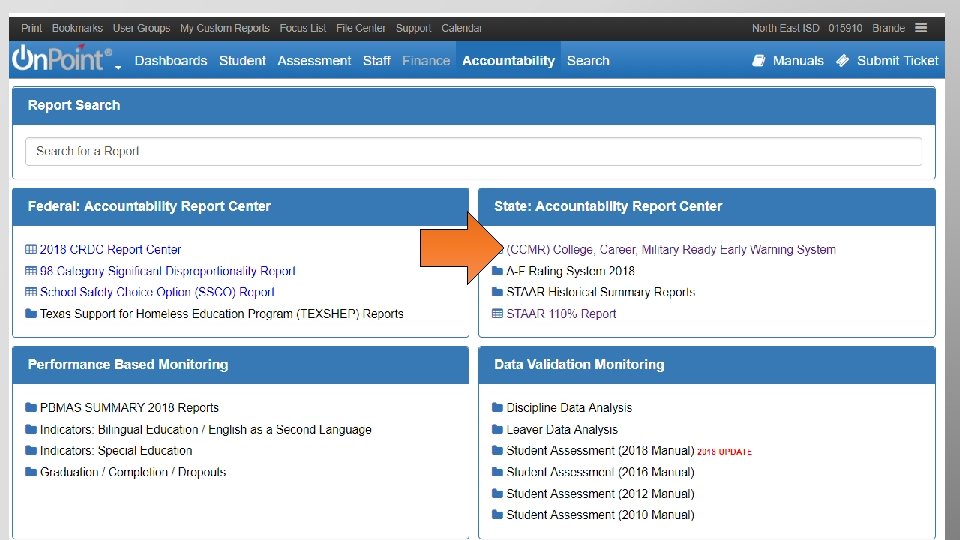Click the Brande user name
This screenshot has width=960, height=540.
coord(888,28)
